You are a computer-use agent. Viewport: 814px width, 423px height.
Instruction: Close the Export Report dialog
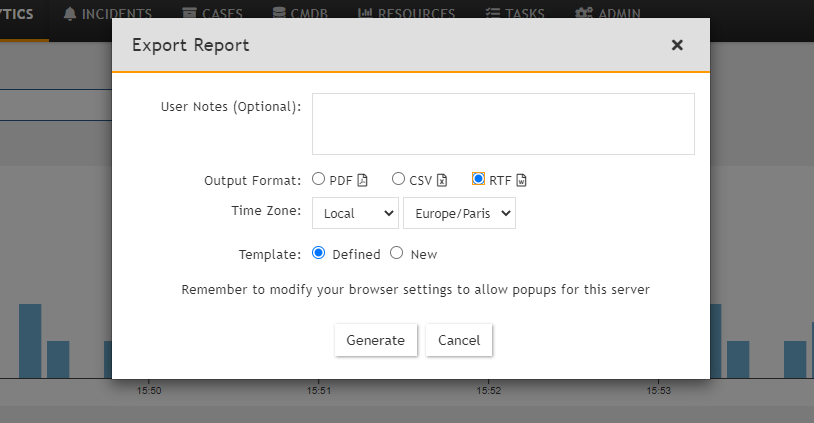677,45
